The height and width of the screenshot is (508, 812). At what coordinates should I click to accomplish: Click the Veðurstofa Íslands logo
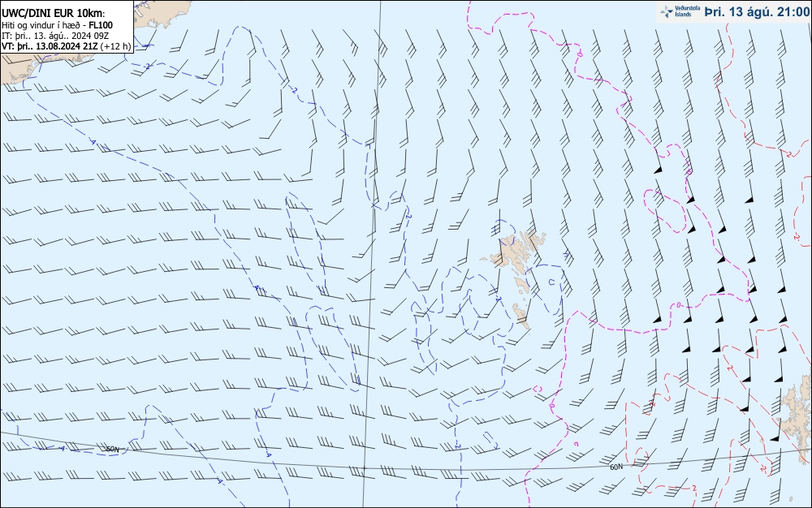click(x=680, y=11)
